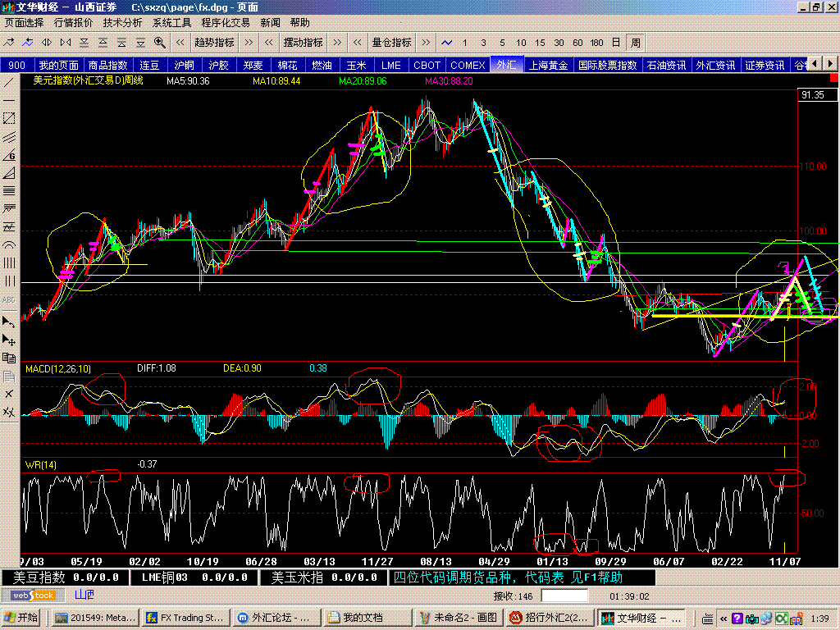Select the trend line drawing tool
Image resolution: width=840 pixels, height=630 pixels.
pos(9,82)
